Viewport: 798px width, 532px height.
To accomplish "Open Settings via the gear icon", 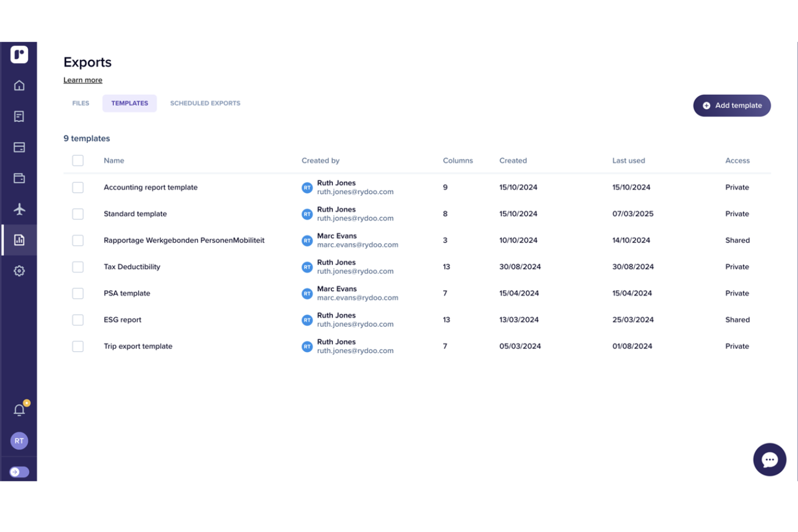I will (x=19, y=271).
